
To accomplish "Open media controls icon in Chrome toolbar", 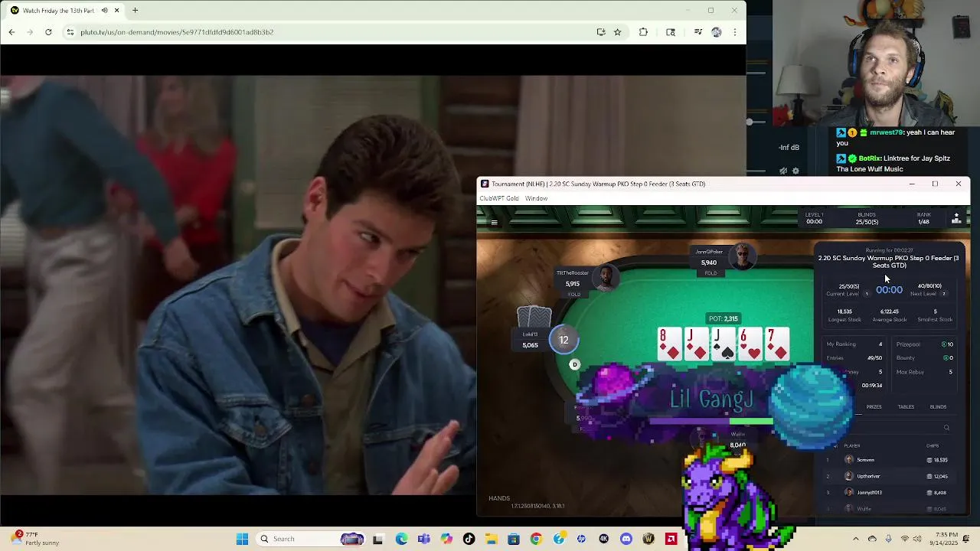I will click(697, 32).
